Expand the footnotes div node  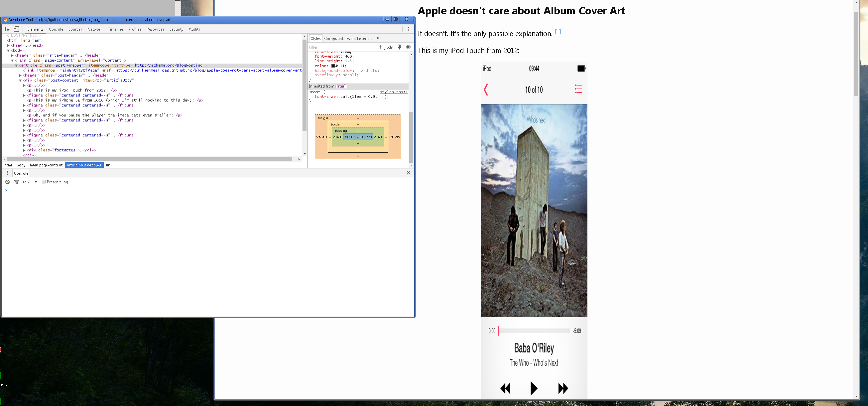point(25,150)
